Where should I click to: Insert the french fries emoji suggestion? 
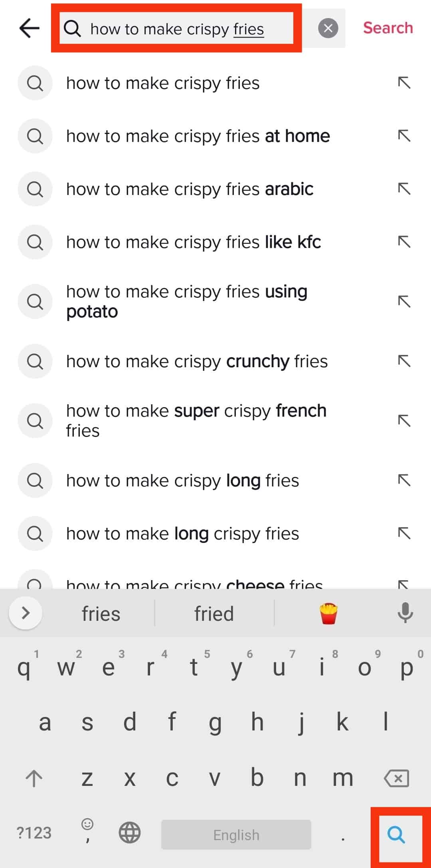pos(328,614)
